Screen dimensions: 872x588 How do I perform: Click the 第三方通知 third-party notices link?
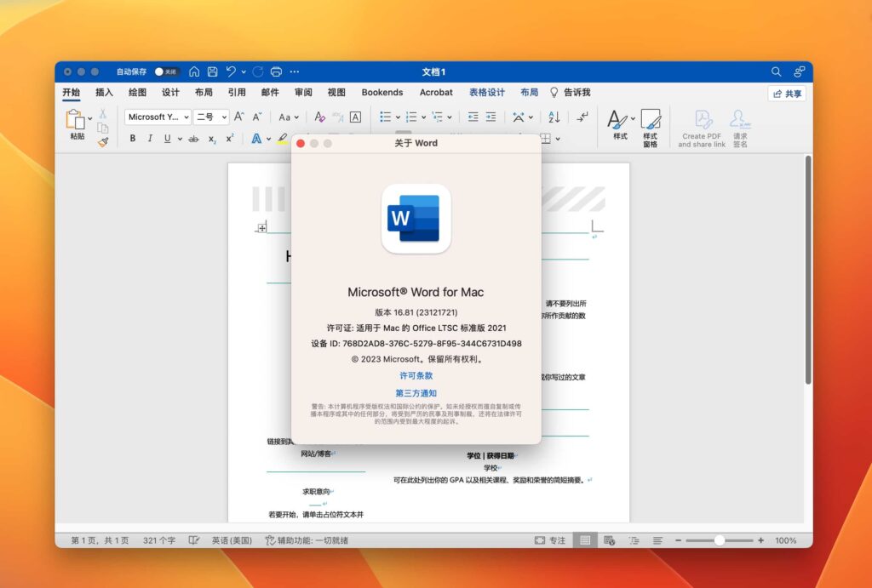point(416,393)
